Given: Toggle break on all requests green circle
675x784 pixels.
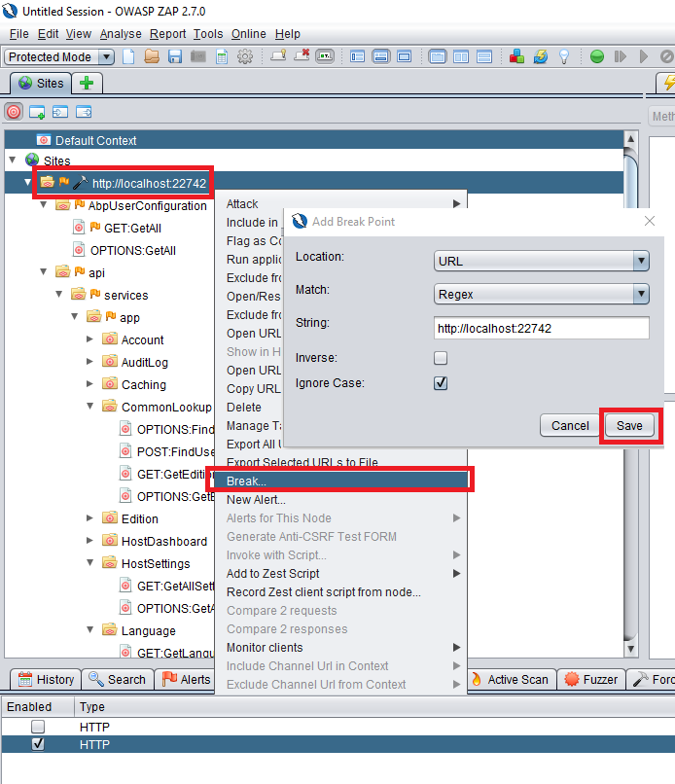Looking at the screenshot, I should tap(597, 56).
